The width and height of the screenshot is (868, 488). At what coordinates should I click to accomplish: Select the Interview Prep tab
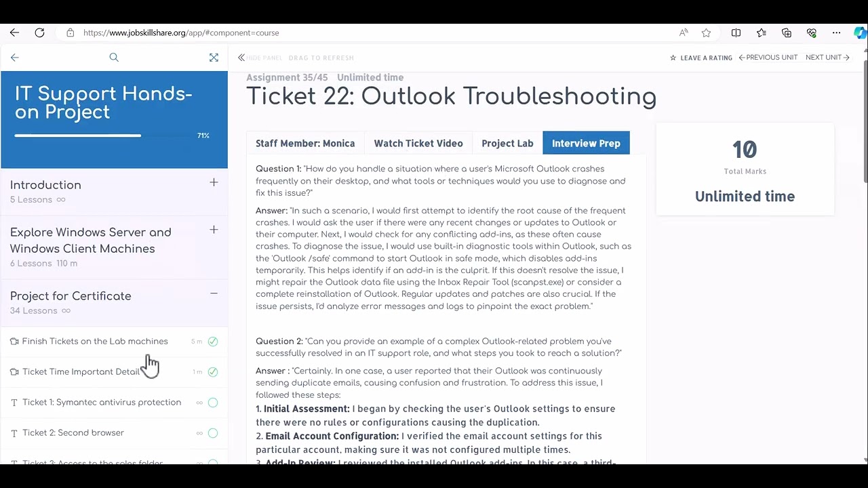pos(586,143)
